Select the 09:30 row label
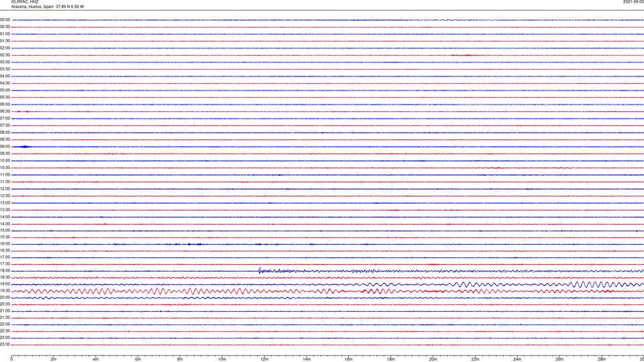The height and width of the screenshot is (362, 644). (x=5, y=154)
